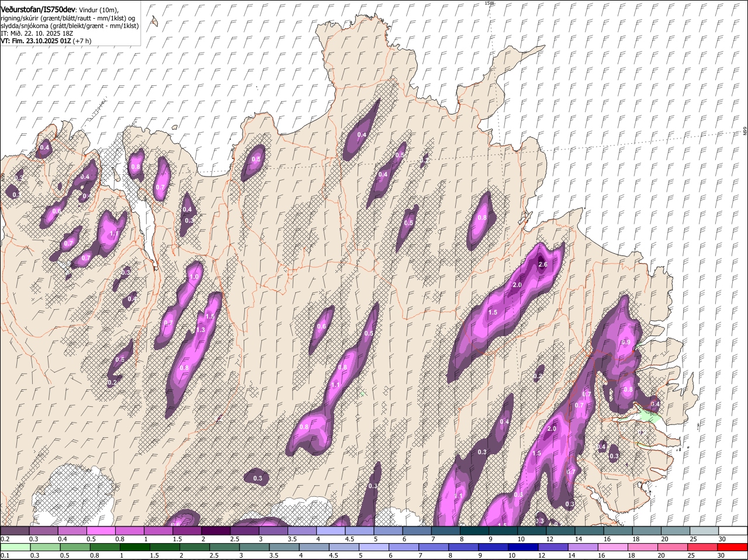Lower legend: pick swatch between 7 and 8

(x=434, y=547)
